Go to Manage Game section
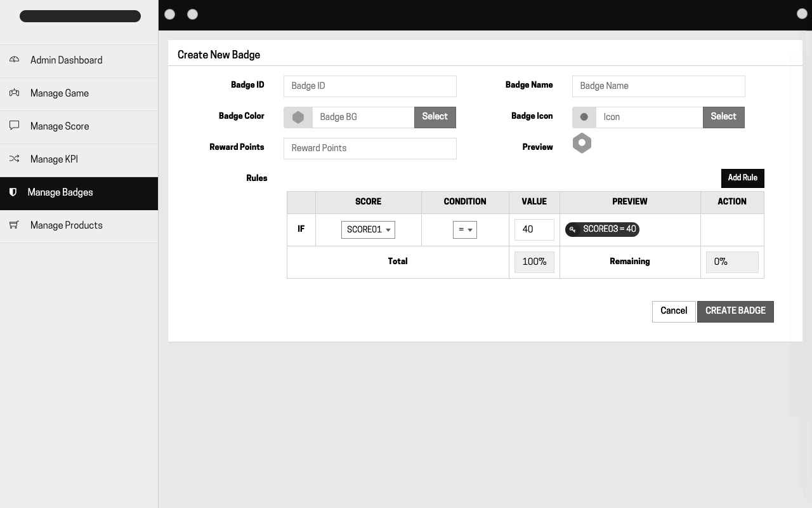The height and width of the screenshot is (508, 812). point(60,93)
